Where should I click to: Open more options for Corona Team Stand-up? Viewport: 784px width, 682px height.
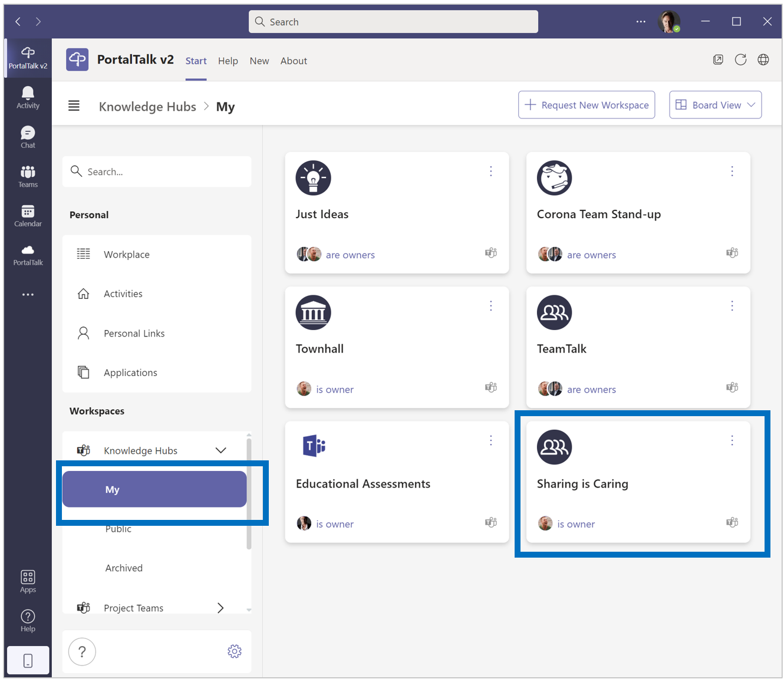[732, 171]
